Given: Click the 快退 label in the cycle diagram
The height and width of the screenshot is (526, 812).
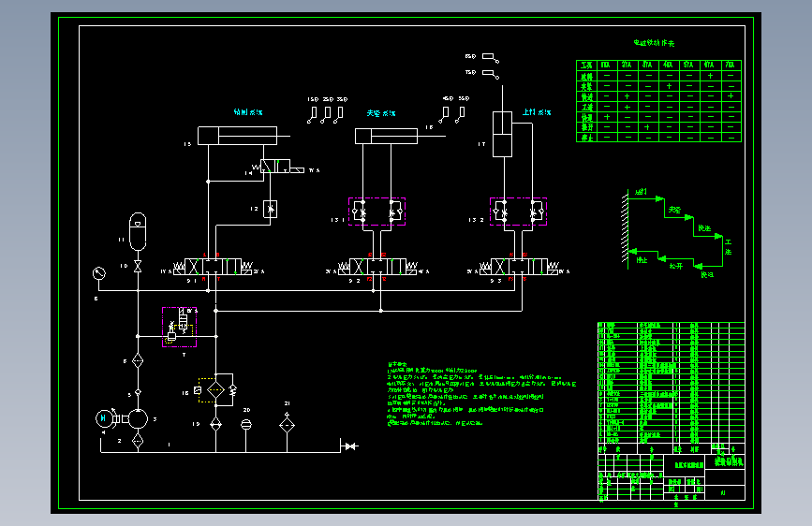Looking at the screenshot, I should pos(707,274).
